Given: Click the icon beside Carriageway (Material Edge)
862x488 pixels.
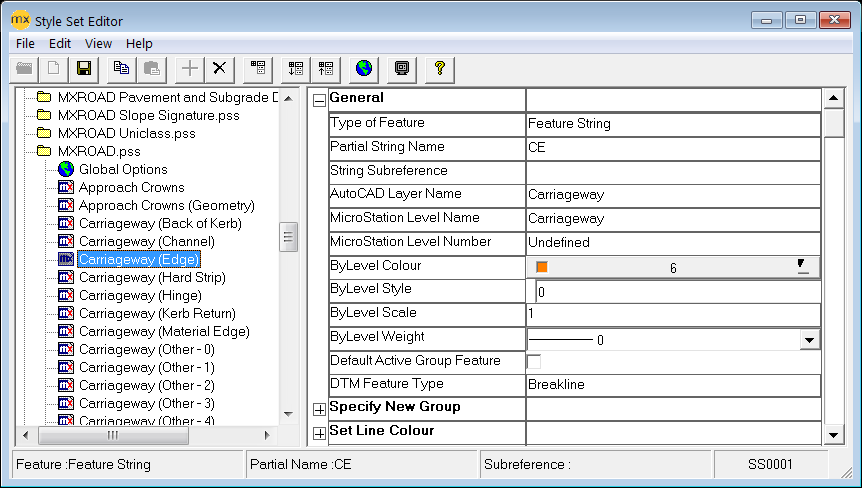Looking at the screenshot, I should point(66,331).
